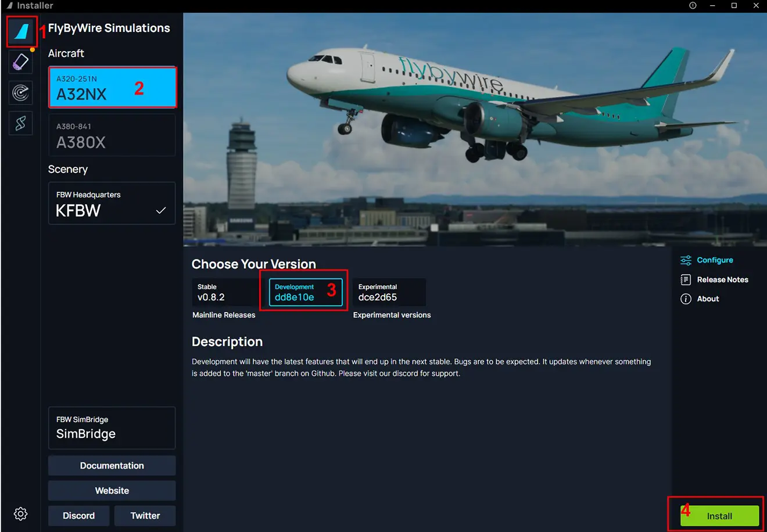Screen dimensions: 767x532
Task: Pick Experimental dce2d65 version
Action: [389, 292]
